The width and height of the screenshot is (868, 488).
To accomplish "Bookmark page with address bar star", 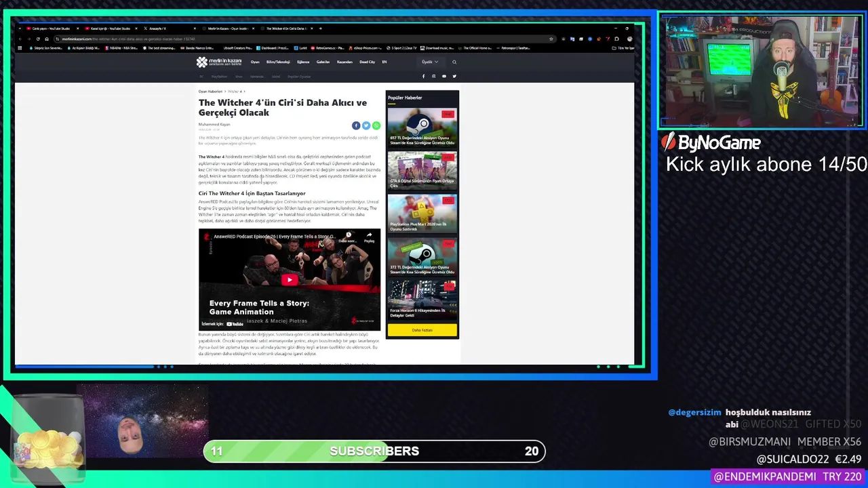I will [x=551, y=39].
